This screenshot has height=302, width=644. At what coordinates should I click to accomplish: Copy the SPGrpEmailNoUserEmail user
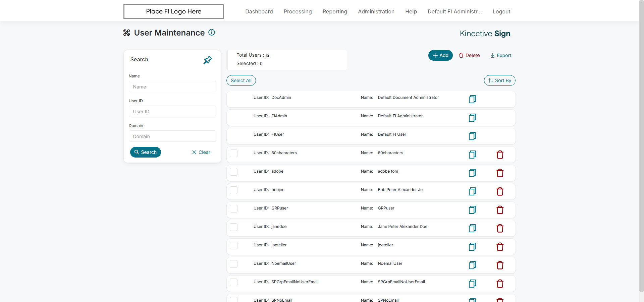tap(472, 284)
